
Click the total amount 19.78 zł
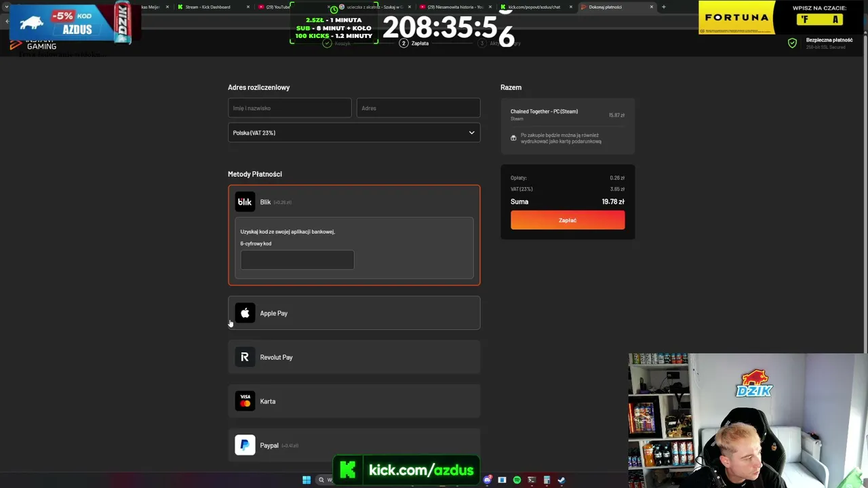(613, 202)
